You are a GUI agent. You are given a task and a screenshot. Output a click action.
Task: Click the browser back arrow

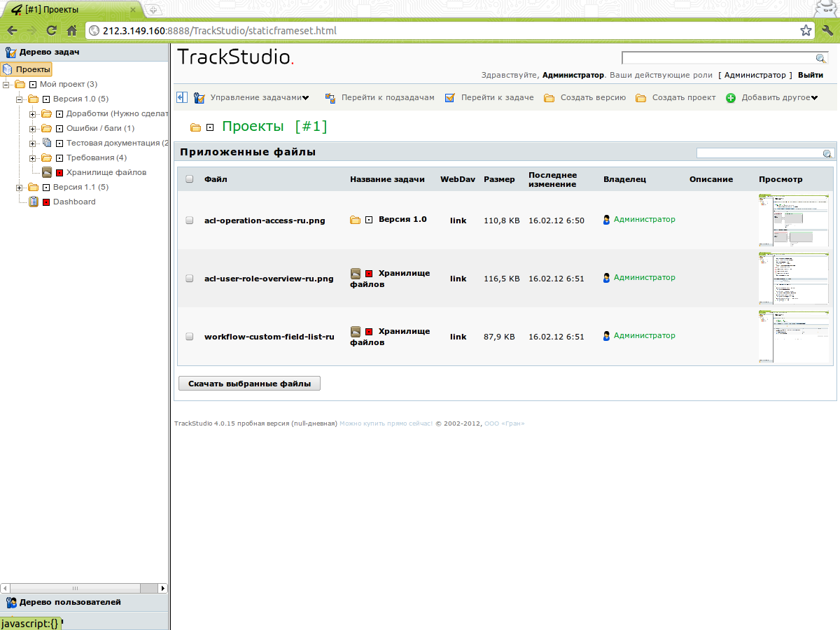click(x=12, y=30)
